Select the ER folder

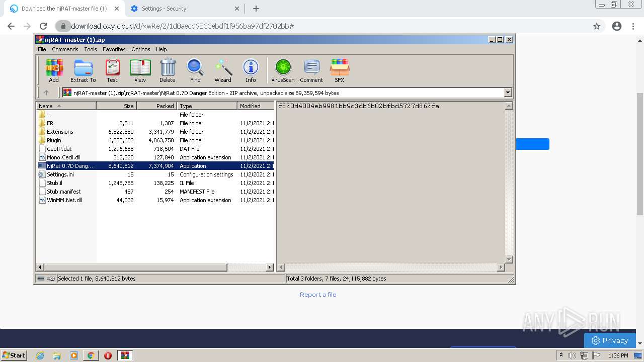click(x=155, y=123)
